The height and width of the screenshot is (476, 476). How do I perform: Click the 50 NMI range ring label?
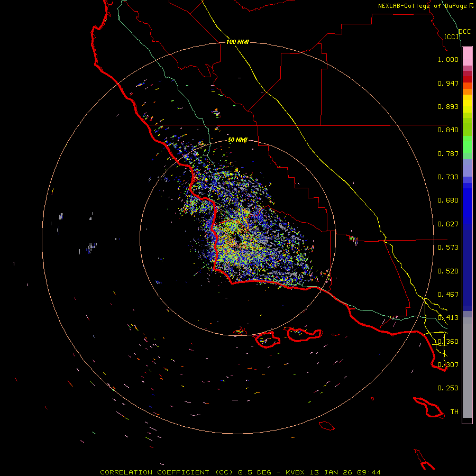tap(237, 140)
